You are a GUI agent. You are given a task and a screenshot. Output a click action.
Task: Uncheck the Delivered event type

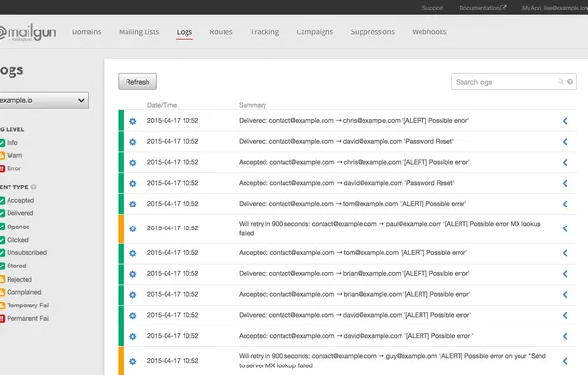coord(2,213)
